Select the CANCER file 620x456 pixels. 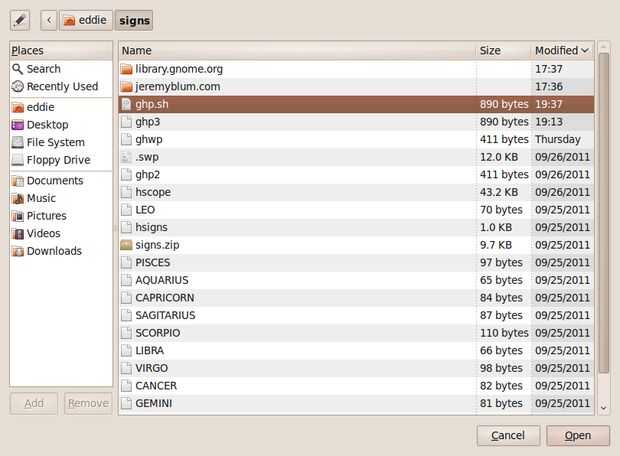[x=356, y=386]
